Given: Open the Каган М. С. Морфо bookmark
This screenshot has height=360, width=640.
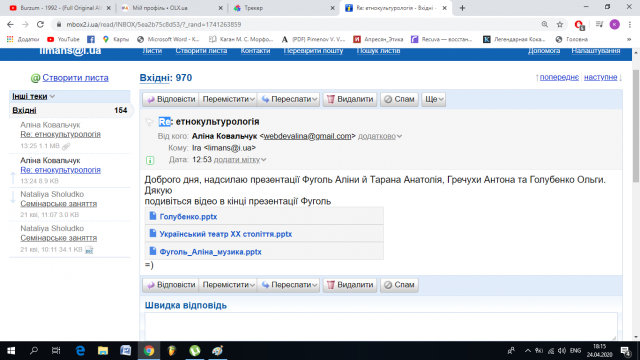Looking at the screenshot, I should [x=241, y=39].
